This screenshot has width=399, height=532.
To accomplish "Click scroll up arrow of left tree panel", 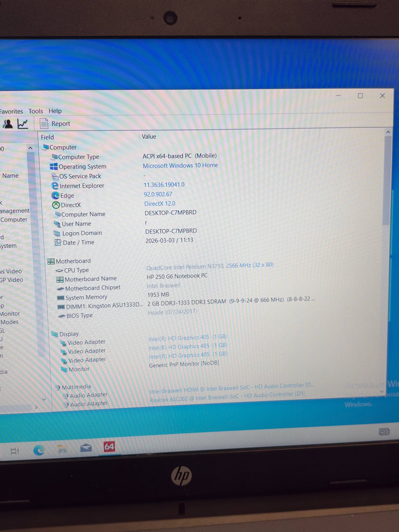I will click(30, 148).
